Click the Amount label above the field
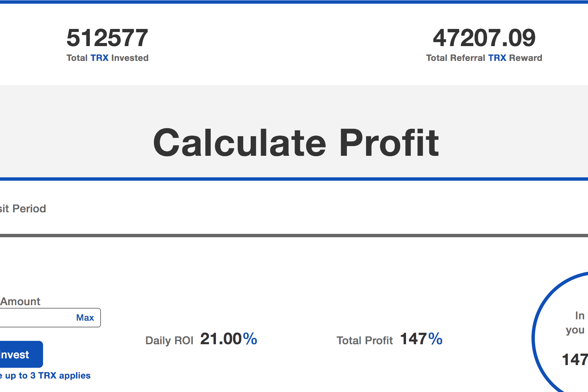 coord(20,301)
